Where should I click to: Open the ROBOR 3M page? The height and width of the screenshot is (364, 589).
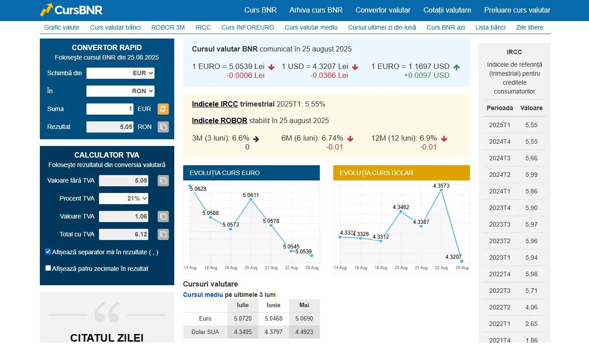click(x=168, y=27)
